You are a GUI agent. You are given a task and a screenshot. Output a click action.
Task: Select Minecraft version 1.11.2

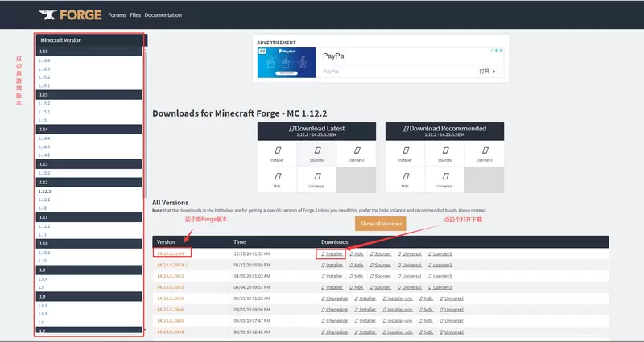[x=44, y=226]
